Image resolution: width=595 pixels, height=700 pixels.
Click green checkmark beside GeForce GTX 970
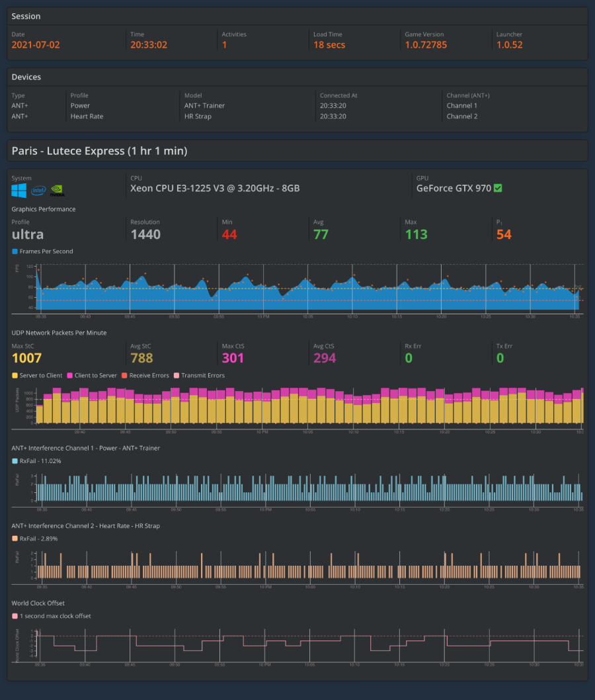[x=498, y=188]
